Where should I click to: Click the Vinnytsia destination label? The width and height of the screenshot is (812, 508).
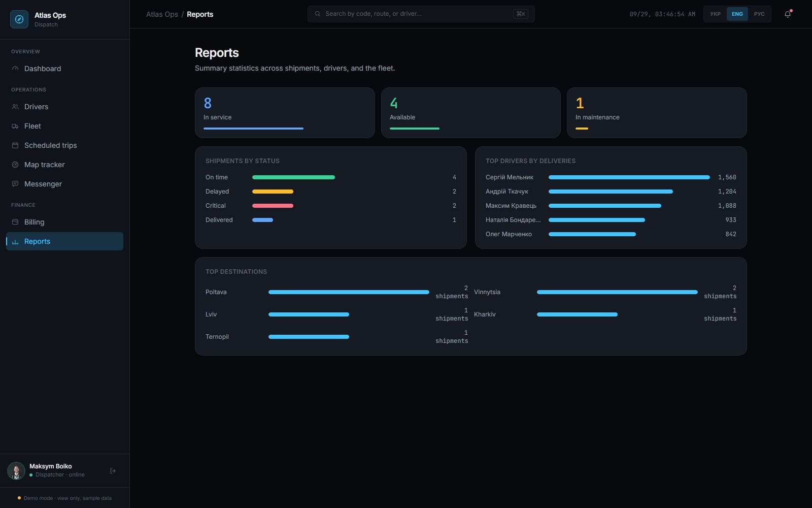(x=487, y=292)
